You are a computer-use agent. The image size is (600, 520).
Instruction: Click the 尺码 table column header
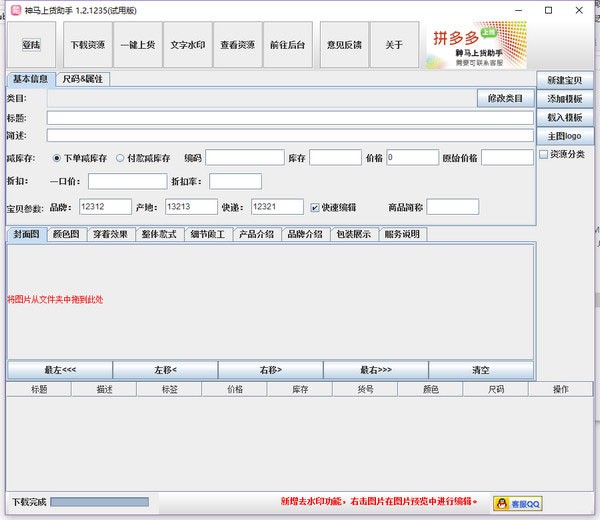tap(496, 389)
